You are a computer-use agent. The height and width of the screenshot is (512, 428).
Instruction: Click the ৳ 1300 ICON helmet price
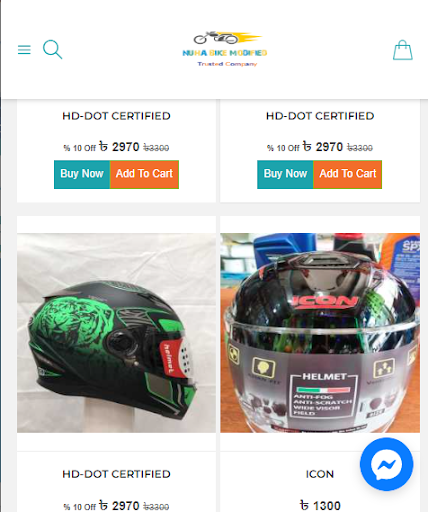click(320, 505)
